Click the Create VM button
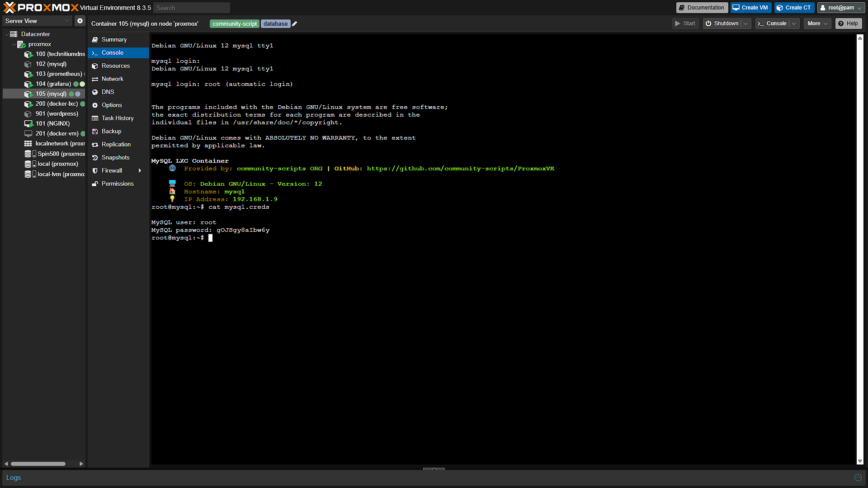This screenshot has height=488, width=868. 750,8
